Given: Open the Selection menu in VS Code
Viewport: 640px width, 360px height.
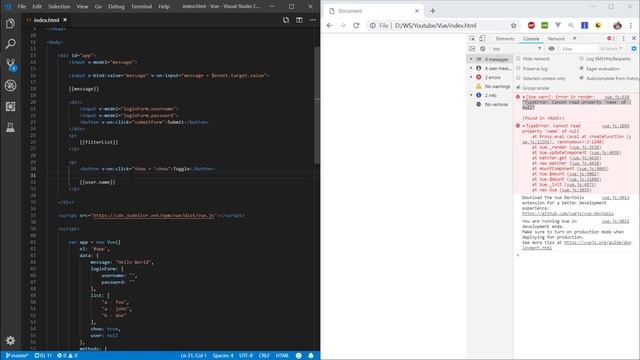Looking at the screenshot, I should click(59, 7).
